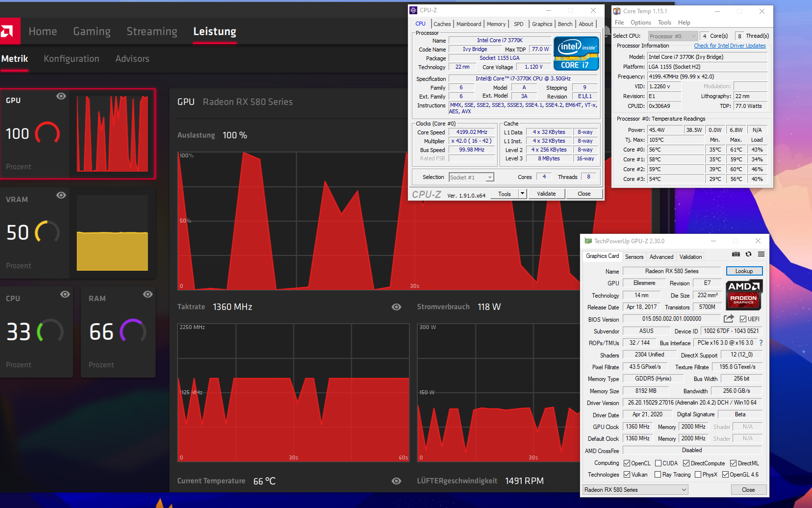The width and height of the screenshot is (812, 508).
Task: Click the GPU-Z title bar app icon
Action: pyautogui.click(x=588, y=241)
